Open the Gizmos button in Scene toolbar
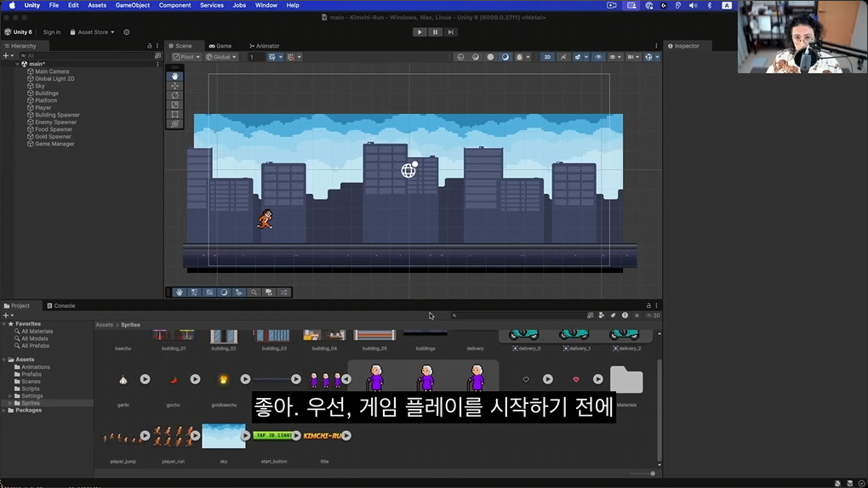868x488 pixels. click(x=648, y=57)
